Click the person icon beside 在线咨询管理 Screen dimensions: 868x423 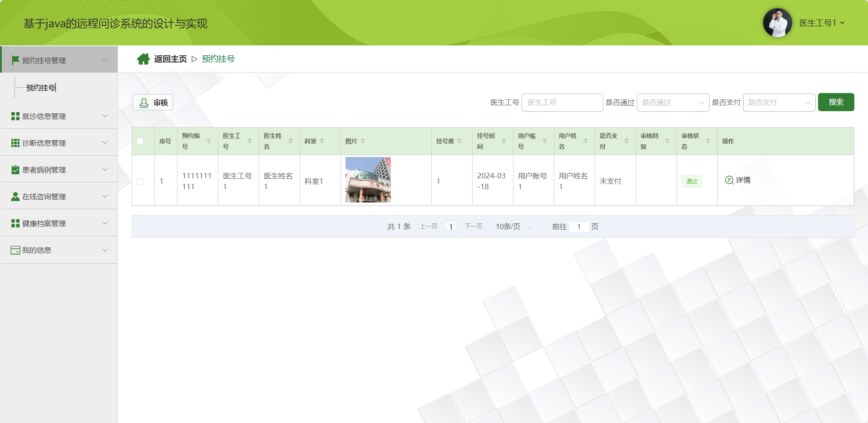tap(15, 197)
